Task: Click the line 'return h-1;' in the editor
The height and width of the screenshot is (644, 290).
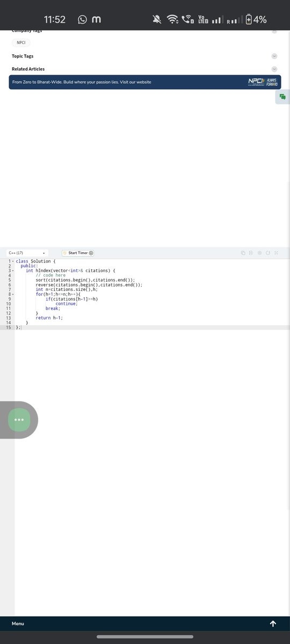Action: click(x=49, y=318)
